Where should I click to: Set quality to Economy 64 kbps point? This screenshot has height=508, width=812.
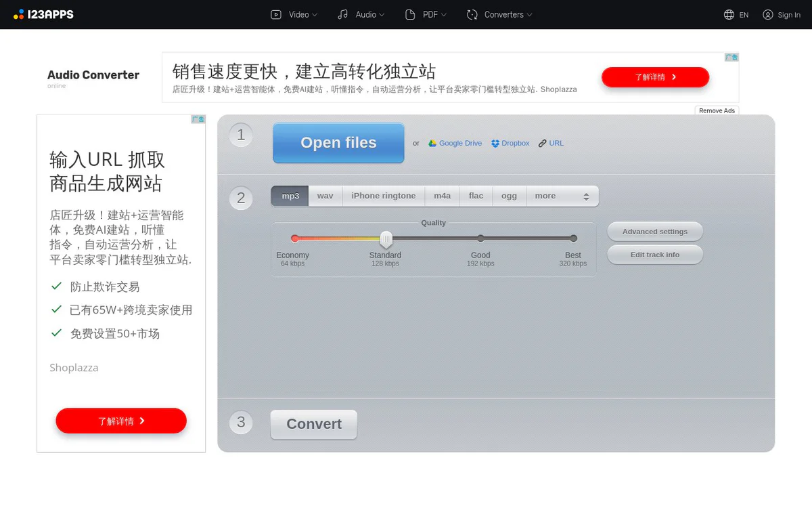tap(294, 238)
